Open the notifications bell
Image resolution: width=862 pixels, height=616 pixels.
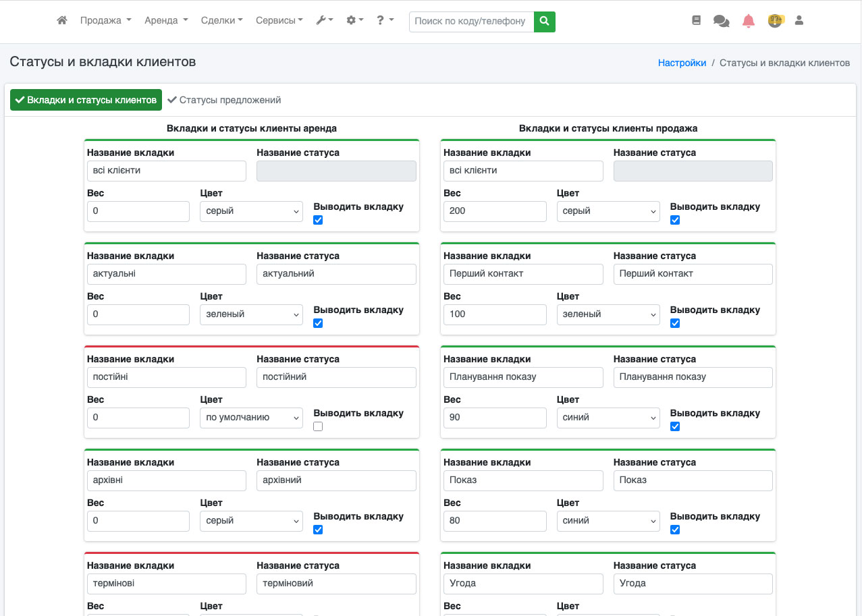[748, 21]
